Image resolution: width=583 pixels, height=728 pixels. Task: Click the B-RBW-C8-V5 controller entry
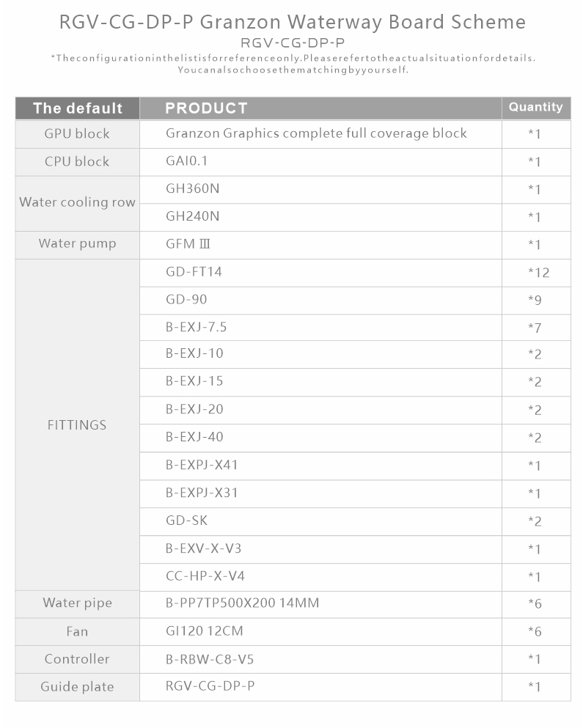[x=210, y=659]
